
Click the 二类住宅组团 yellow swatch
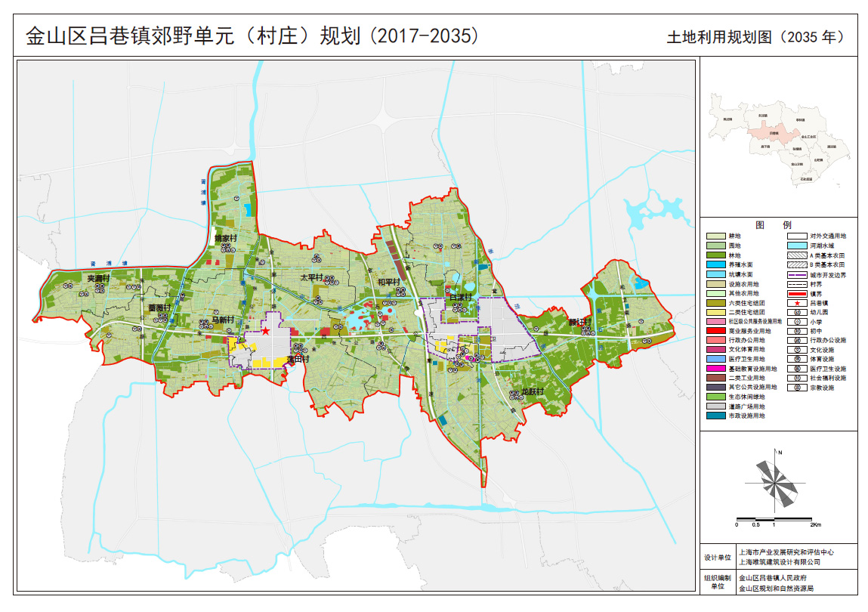(x=715, y=312)
